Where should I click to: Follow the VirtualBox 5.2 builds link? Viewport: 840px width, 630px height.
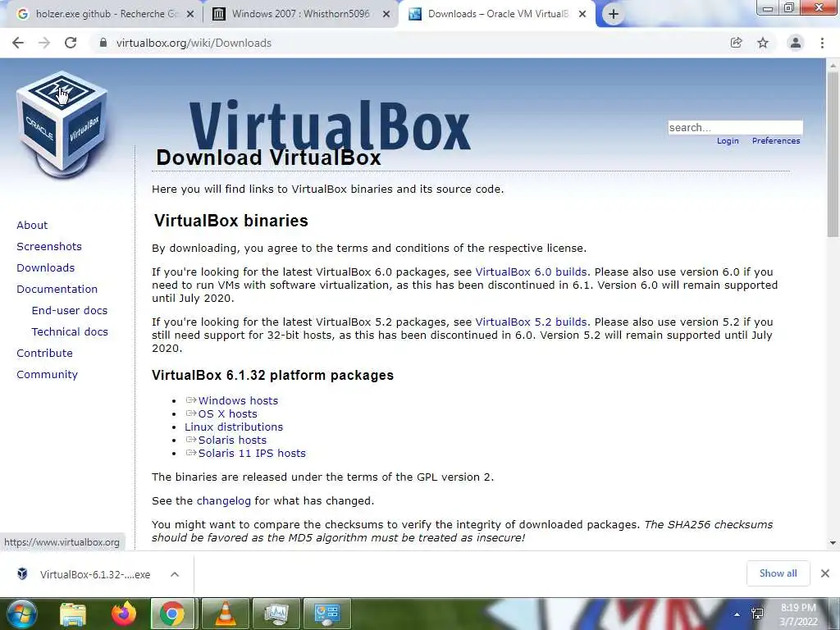click(531, 322)
